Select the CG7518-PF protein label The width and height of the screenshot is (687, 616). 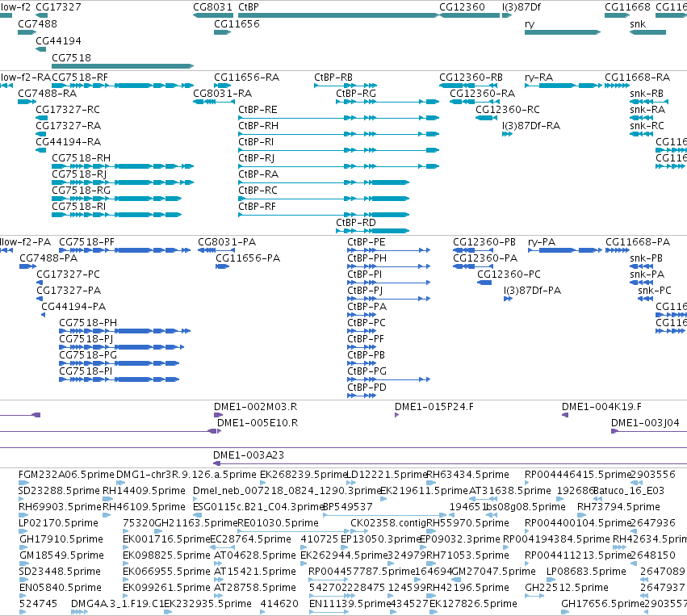coord(86,242)
